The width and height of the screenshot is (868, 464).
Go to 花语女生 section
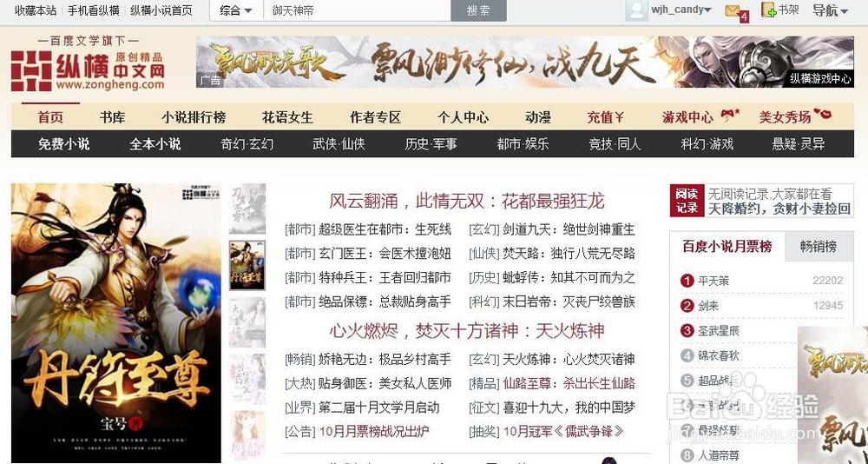287,117
